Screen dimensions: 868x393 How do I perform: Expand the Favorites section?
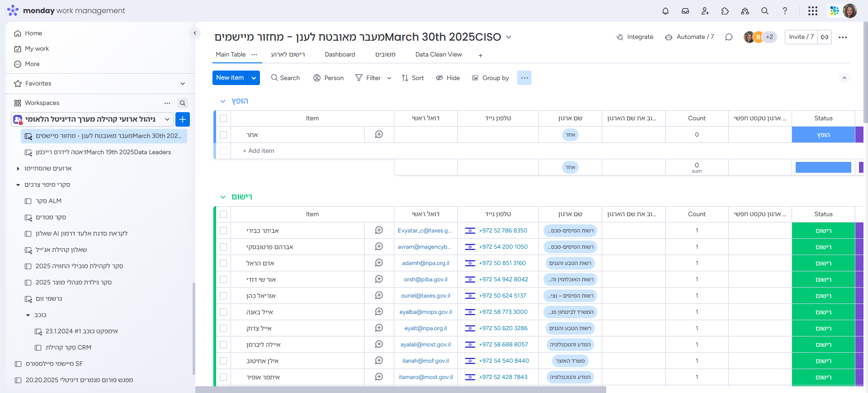(183, 84)
